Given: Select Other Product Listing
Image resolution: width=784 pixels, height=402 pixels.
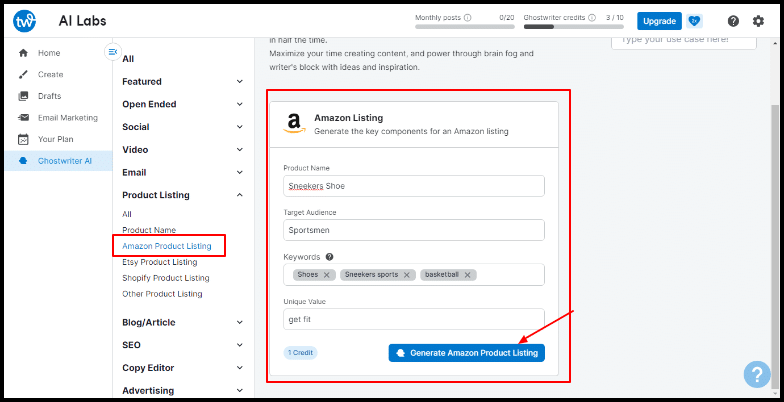Looking at the screenshot, I should click(162, 294).
